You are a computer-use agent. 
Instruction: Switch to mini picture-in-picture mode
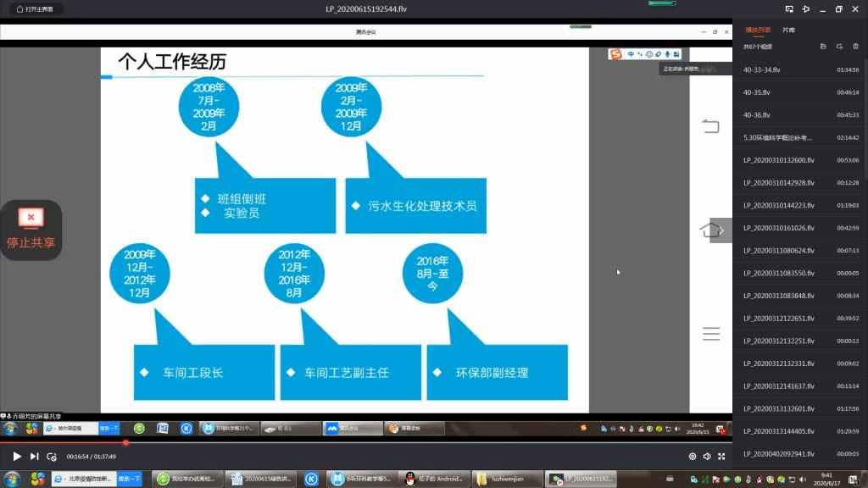click(788, 9)
